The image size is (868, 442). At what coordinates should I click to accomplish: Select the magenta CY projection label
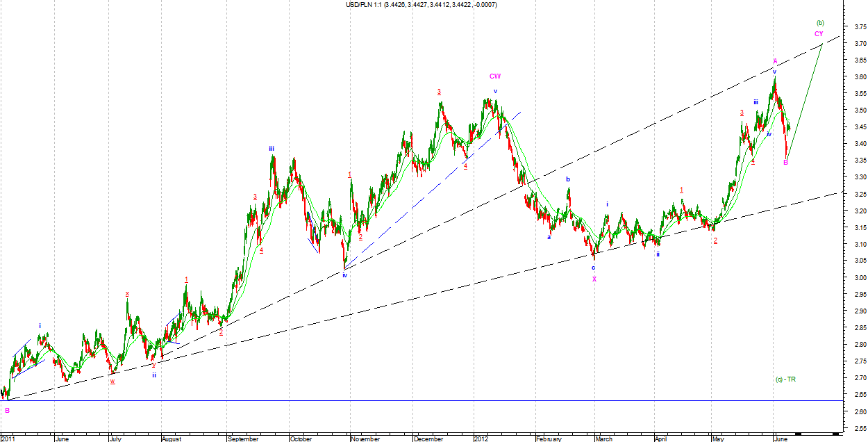point(819,34)
